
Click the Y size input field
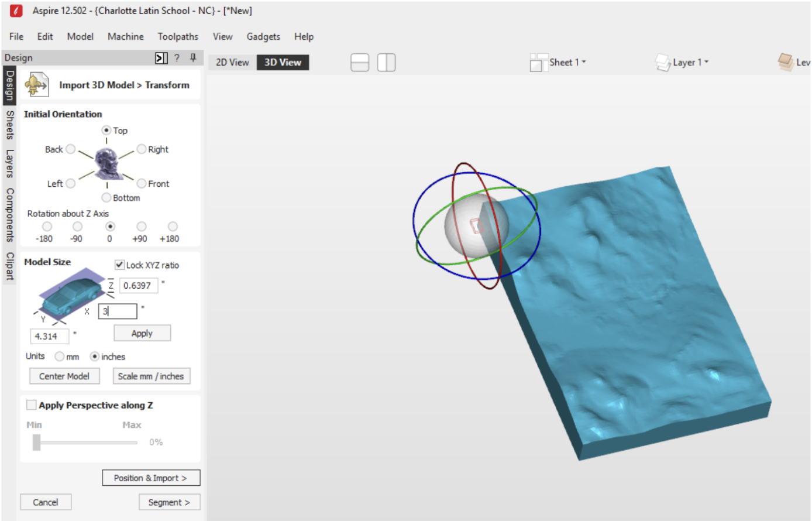click(x=50, y=336)
